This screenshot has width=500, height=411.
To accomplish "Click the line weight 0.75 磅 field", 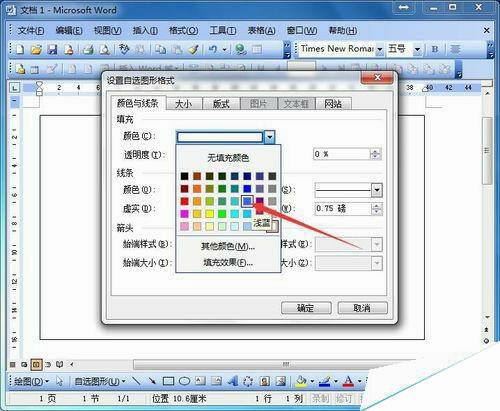I will tap(343, 209).
